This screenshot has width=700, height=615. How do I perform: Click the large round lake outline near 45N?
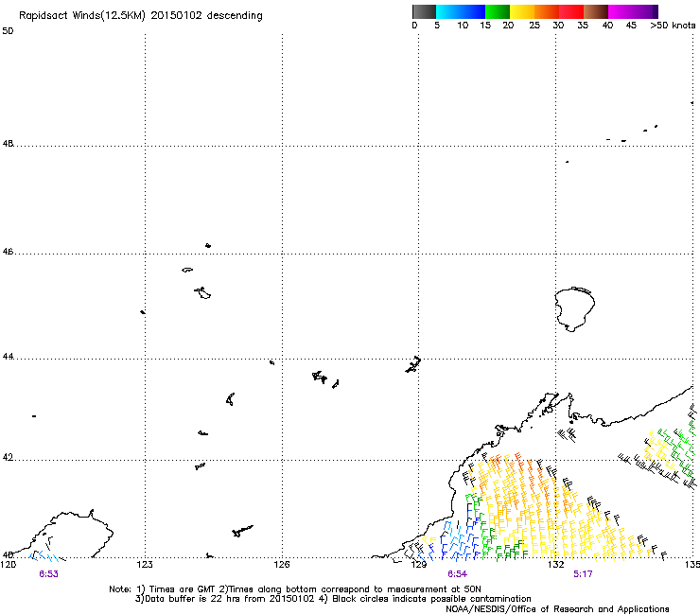click(574, 309)
